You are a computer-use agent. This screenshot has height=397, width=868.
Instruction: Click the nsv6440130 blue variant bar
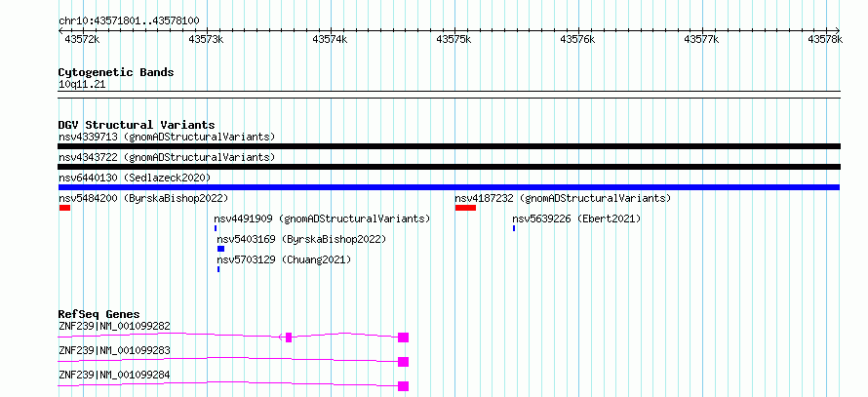[x=449, y=187]
